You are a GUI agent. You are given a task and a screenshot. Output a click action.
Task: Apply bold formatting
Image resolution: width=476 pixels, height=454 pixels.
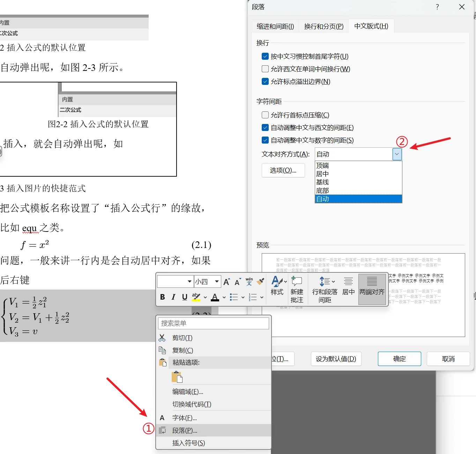point(162,297)
